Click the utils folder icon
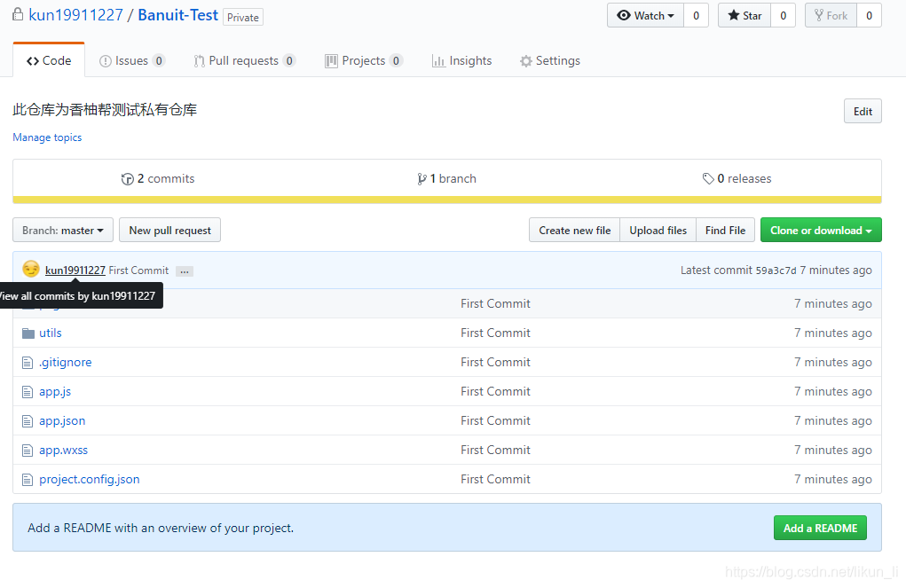Screen dimensions: 906x588 [x=28, y=333]
